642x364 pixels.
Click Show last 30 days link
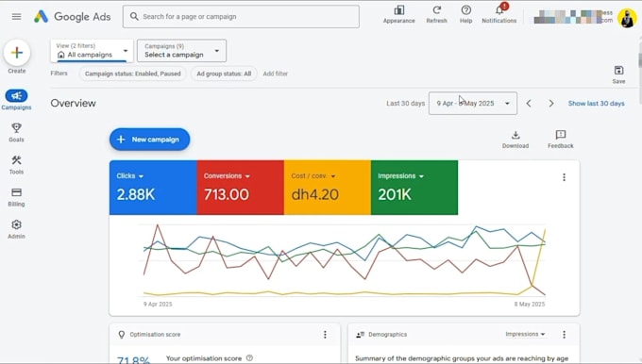[596, 104]
